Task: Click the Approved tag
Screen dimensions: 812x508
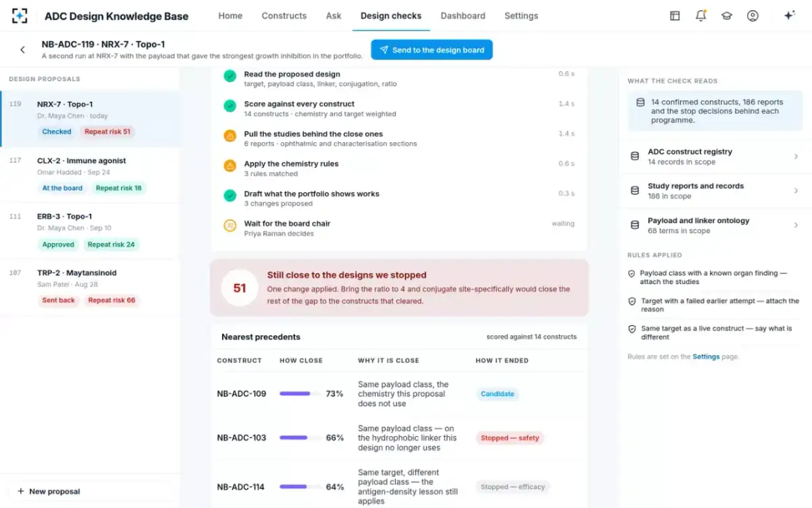Action: pyautogui.click(x=58, y=244)
